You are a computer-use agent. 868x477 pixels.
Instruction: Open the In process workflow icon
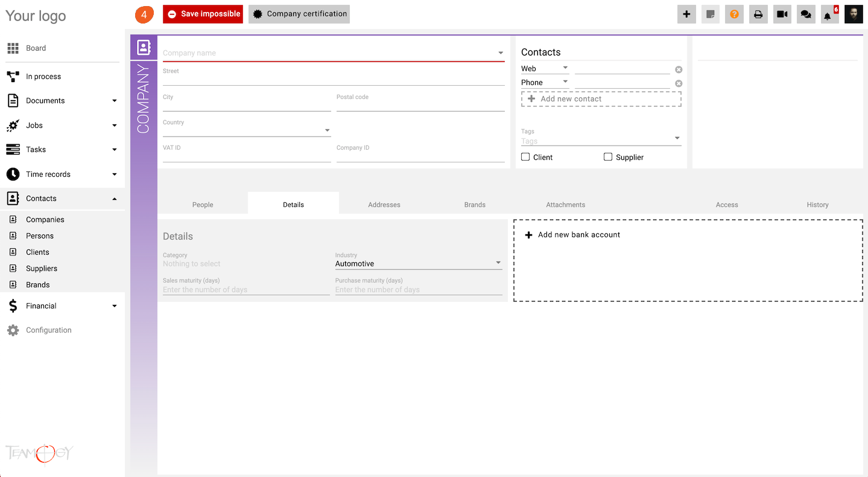13,77
